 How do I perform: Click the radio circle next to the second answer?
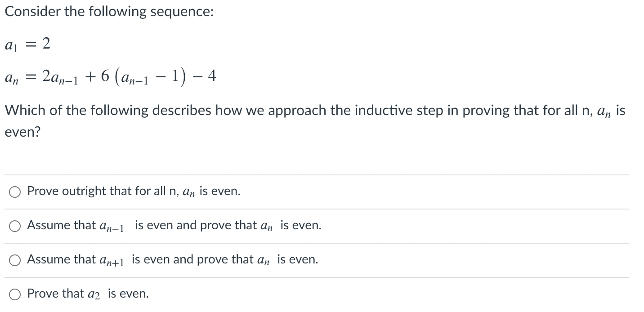click(x=15, y=225)
